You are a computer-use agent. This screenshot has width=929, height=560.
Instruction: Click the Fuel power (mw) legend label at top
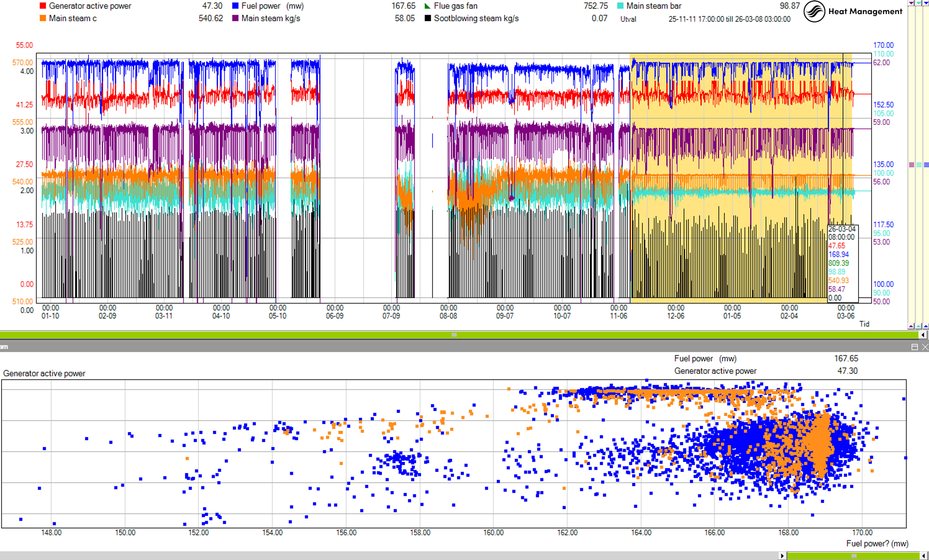273,6
